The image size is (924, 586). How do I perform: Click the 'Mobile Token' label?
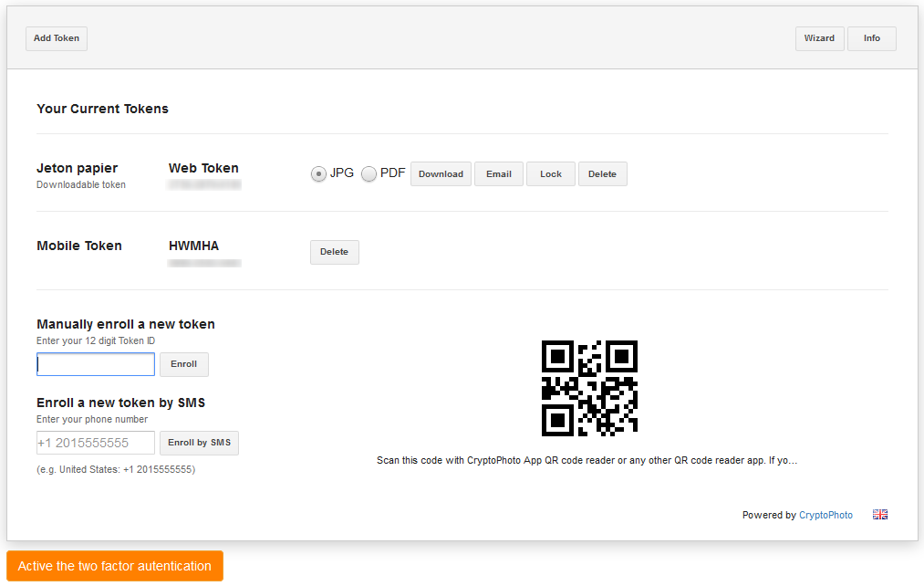(79, 246)
